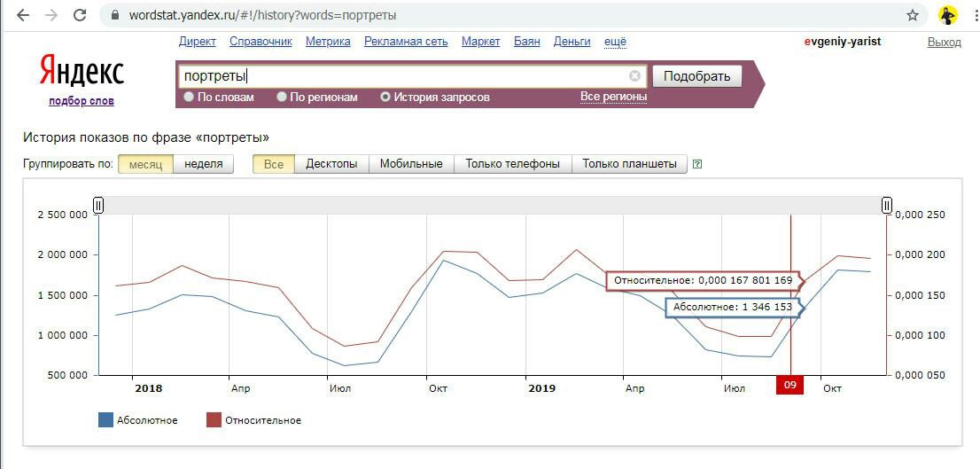This screenshot has width=980, height=469.
Task: Select the История запросов radio button
Action: 385,97
